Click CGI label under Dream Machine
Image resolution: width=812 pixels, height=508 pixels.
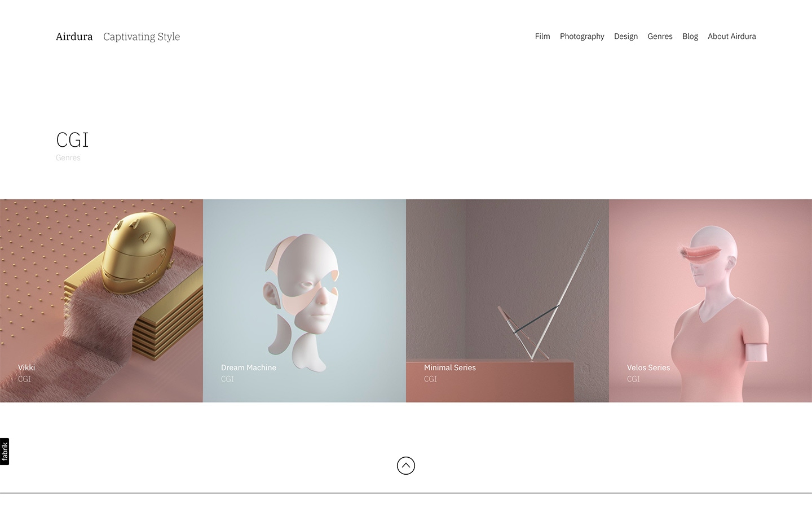point(227,379)
